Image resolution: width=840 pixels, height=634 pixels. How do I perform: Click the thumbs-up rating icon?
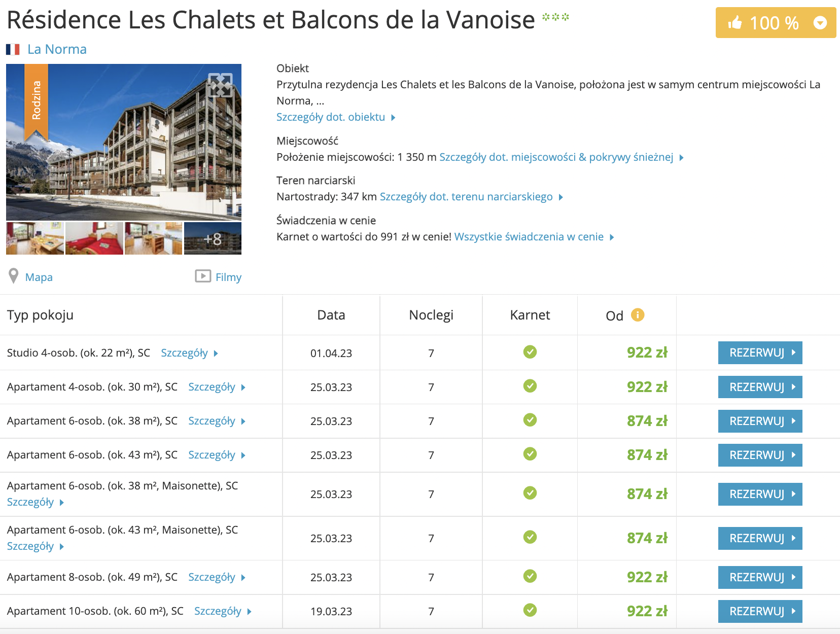pos(735,23)
